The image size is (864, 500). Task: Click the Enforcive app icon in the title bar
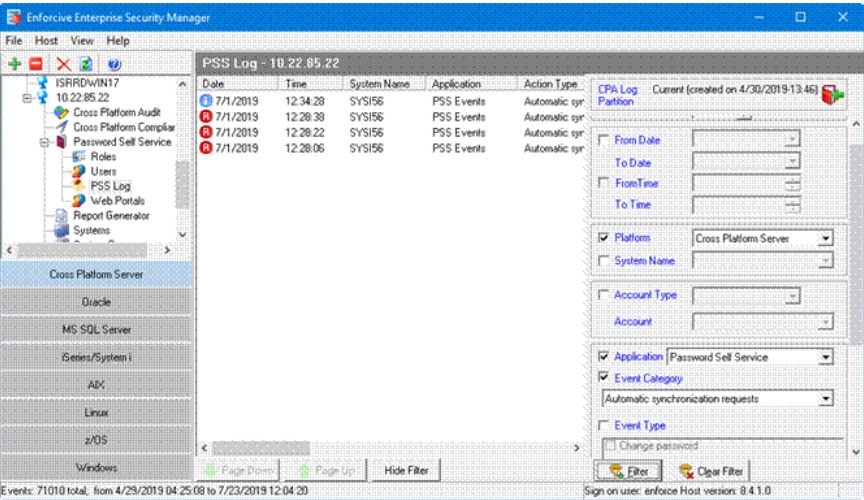14,17
